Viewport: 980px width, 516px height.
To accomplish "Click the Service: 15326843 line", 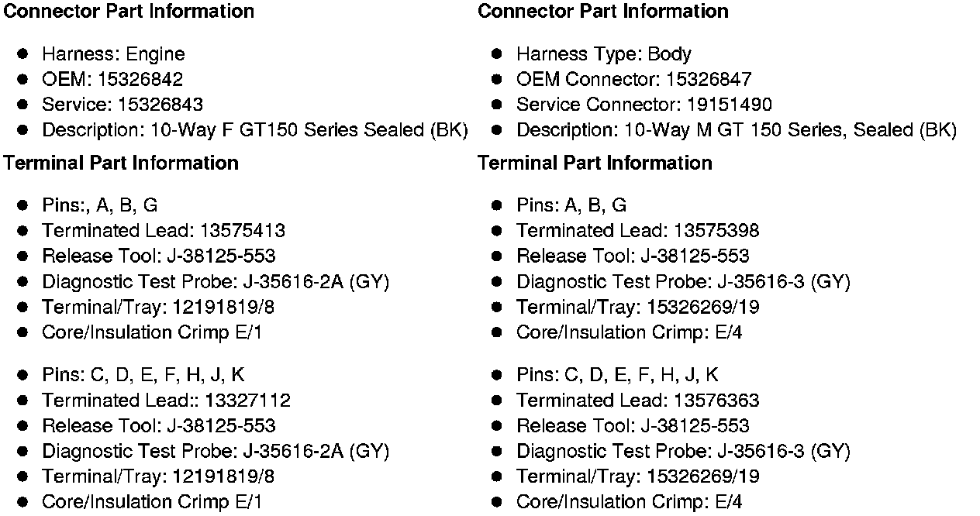I will pyautogui.click(x=122, y=105).
